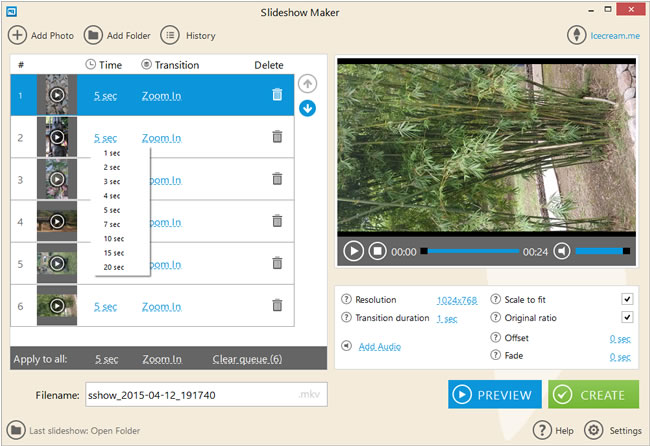The height and width of the screenshot is (446, 650).
Task: Click the green CREATE button
Action: click(x=592, y=394)
